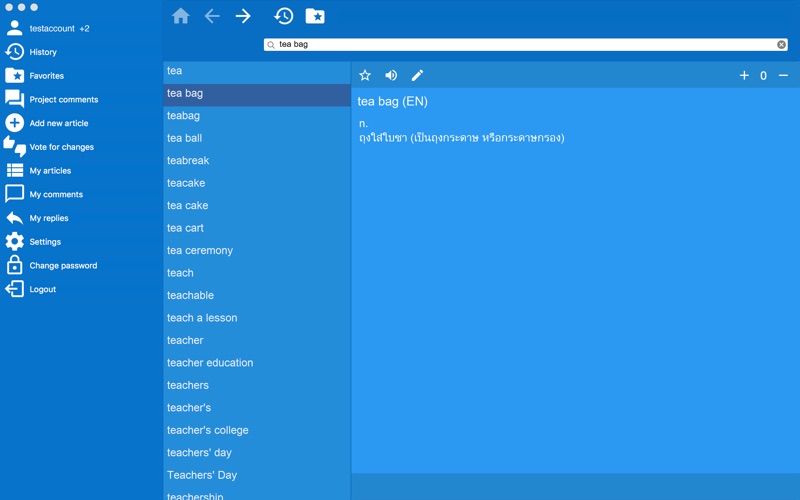800x500 pixels.
Task: Select 'tea cake' in the word list
Action: (x=257, y=206)
